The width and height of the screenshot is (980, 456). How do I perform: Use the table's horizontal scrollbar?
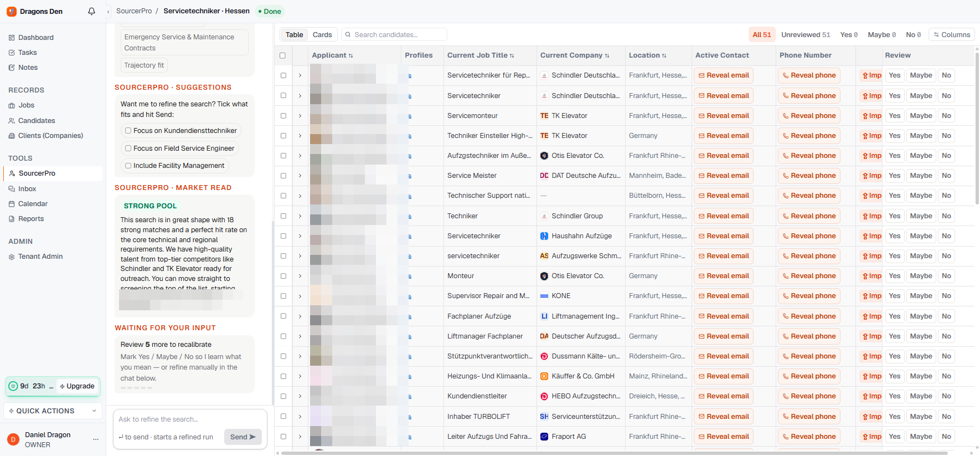tap(615, 453)
